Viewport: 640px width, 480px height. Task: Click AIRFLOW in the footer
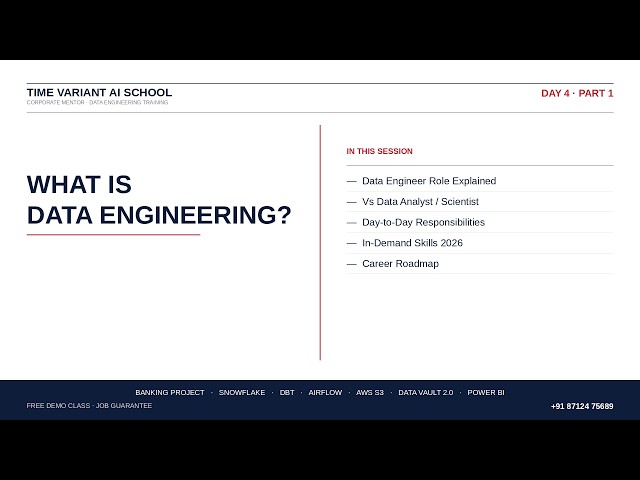coord(325,392)
